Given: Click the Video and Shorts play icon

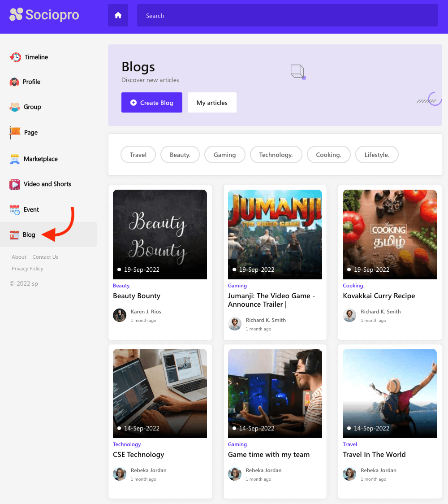Looking at the screenshot, I should (15, 184).
